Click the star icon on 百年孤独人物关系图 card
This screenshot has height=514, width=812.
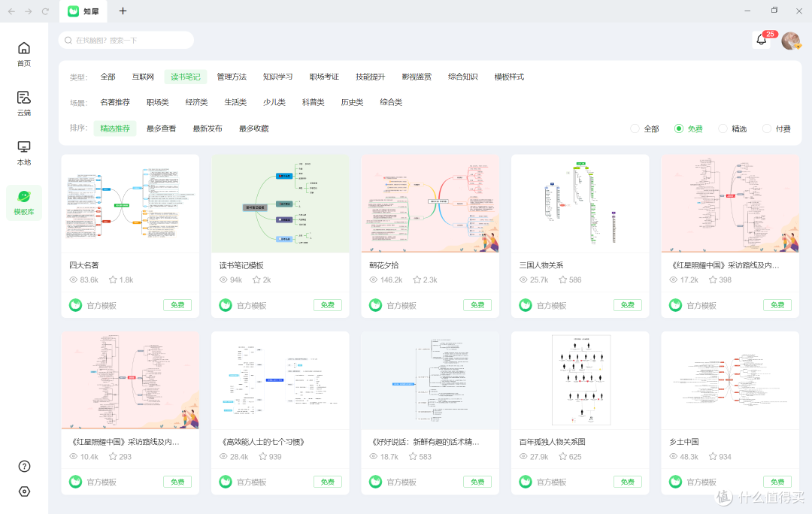pos(563,457)
